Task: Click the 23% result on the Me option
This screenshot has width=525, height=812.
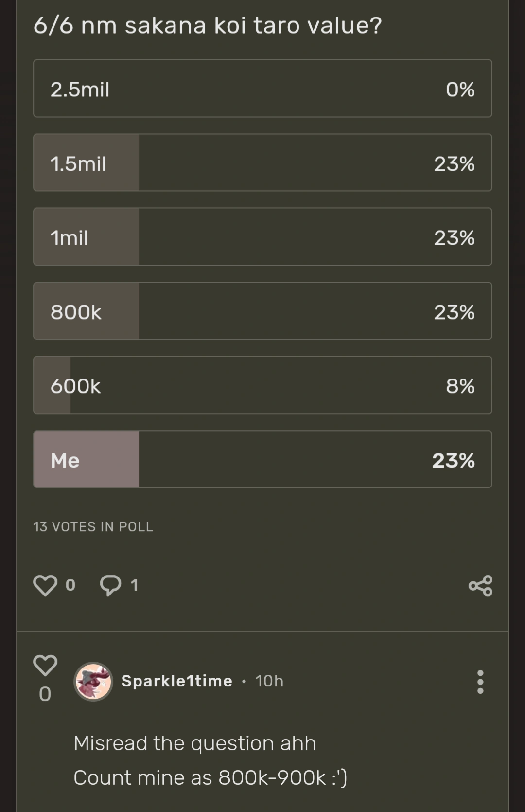Action: coord(454,460)
